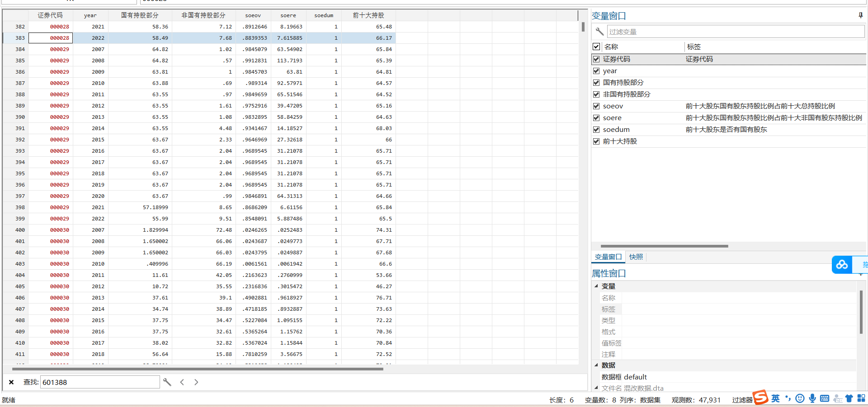Switch to the 快照 tab

(x=636, y=257)
